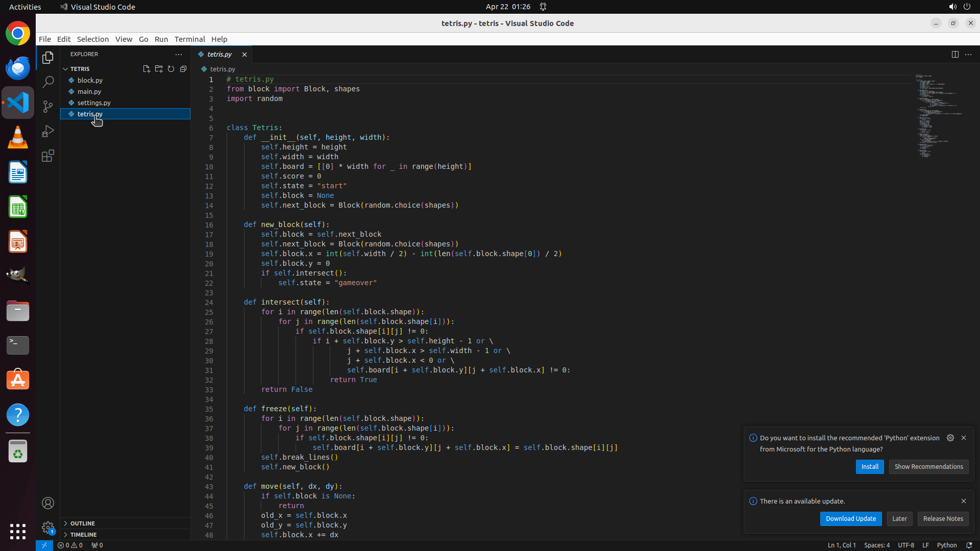Screen dimensions: 980x551
Task: Click the New File icon in Explorer
Action: pyautogui.click(x=146, y=69)
